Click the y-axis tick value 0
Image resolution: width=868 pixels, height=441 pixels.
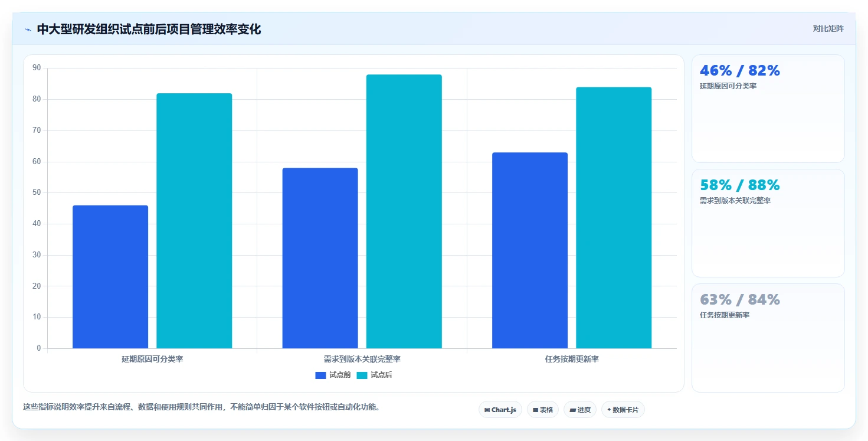pos(39,348)
